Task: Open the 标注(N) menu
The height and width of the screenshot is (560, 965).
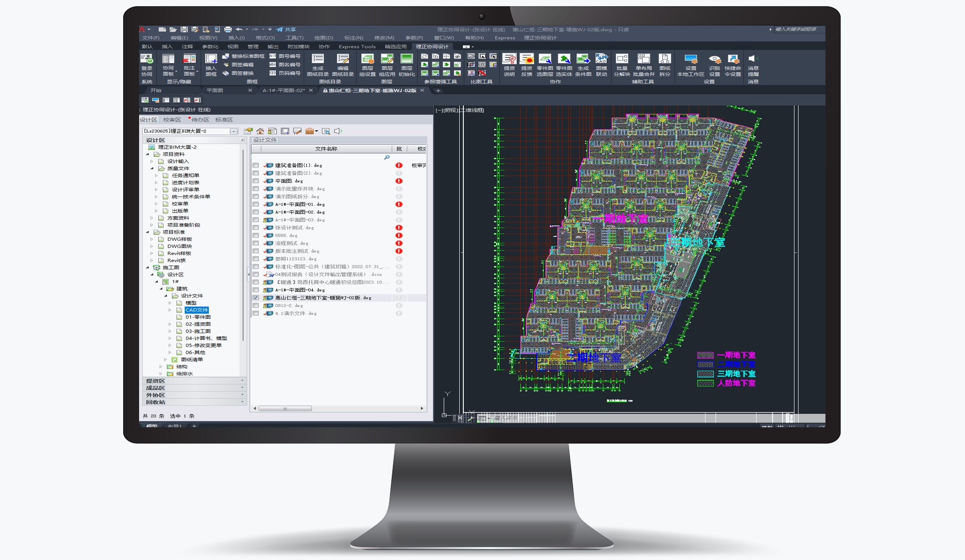Action: click(353, 38)
